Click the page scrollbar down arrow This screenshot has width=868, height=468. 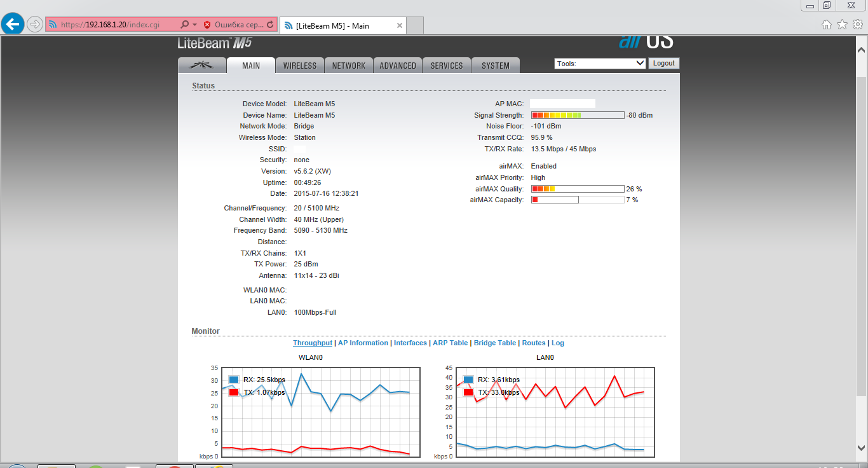tap(862, 447)
